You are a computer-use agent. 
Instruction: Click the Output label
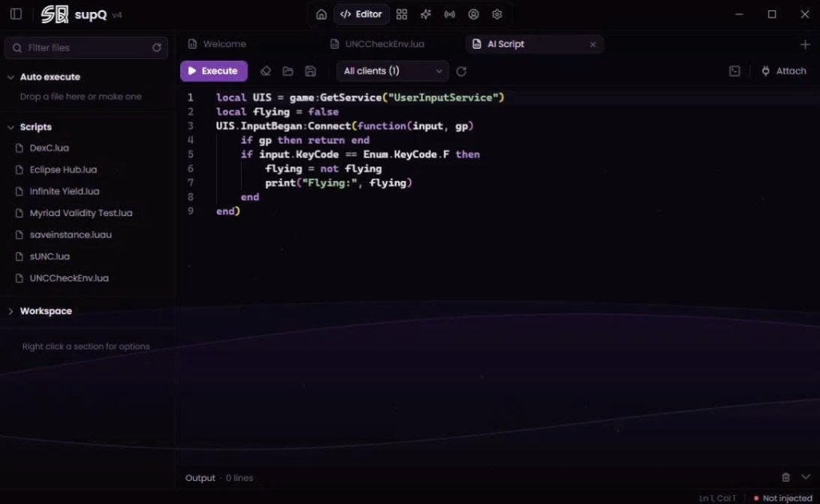pos(199,478)
